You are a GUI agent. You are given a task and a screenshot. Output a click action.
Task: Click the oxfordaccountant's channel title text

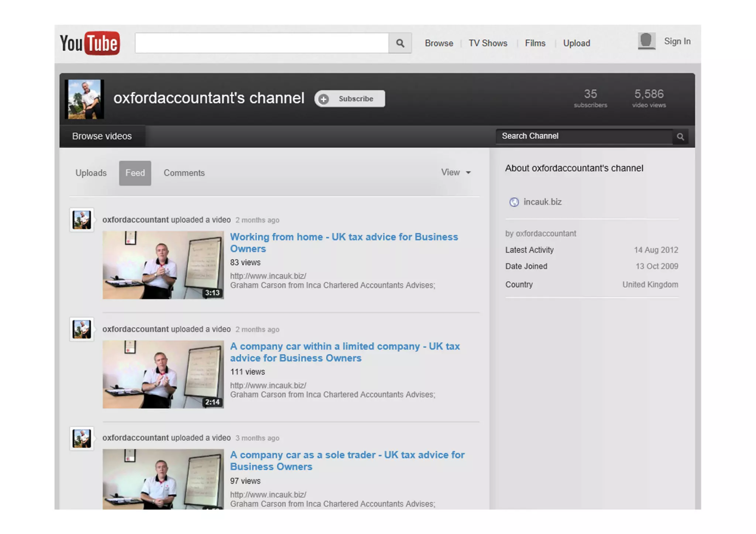tap(209, 98)
